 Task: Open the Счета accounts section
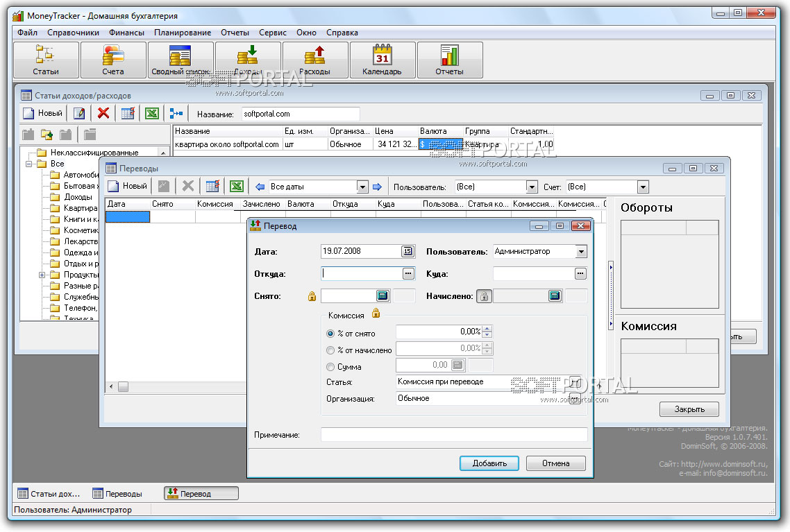point(113,60)
